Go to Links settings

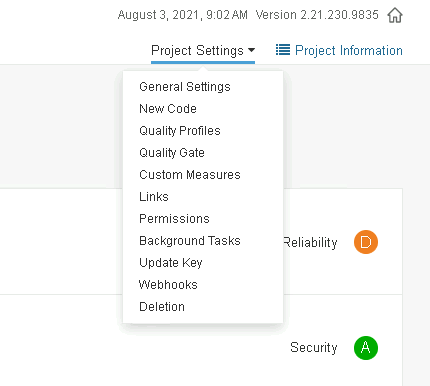point(154,197)
